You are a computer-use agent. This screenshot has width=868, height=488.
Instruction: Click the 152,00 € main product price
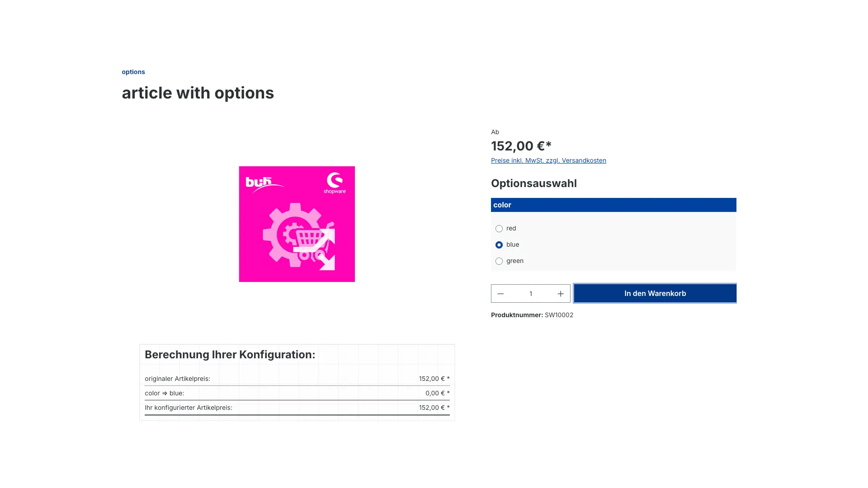(521, 146)
